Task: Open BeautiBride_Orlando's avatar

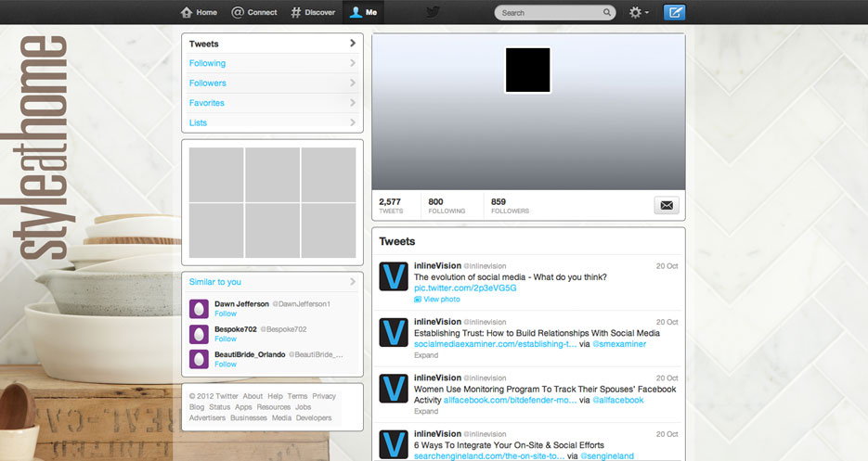Action: 199,359
